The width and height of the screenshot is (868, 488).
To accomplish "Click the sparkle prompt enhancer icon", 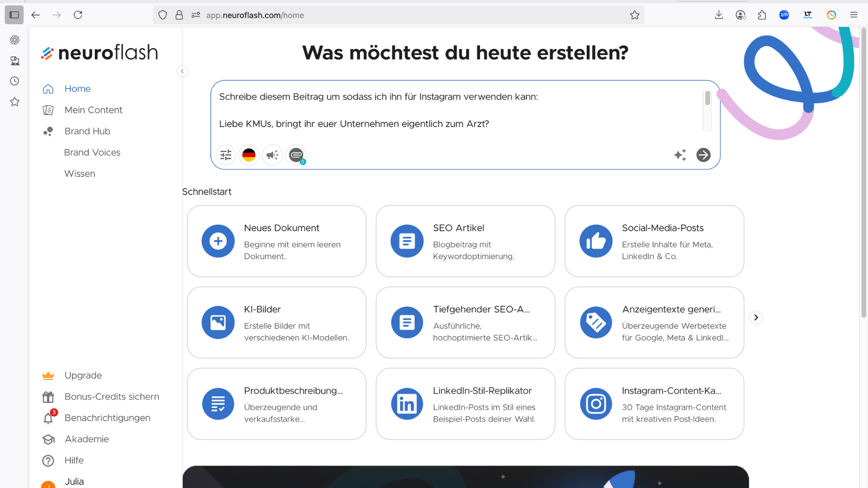I will click(x=680, y=155).
